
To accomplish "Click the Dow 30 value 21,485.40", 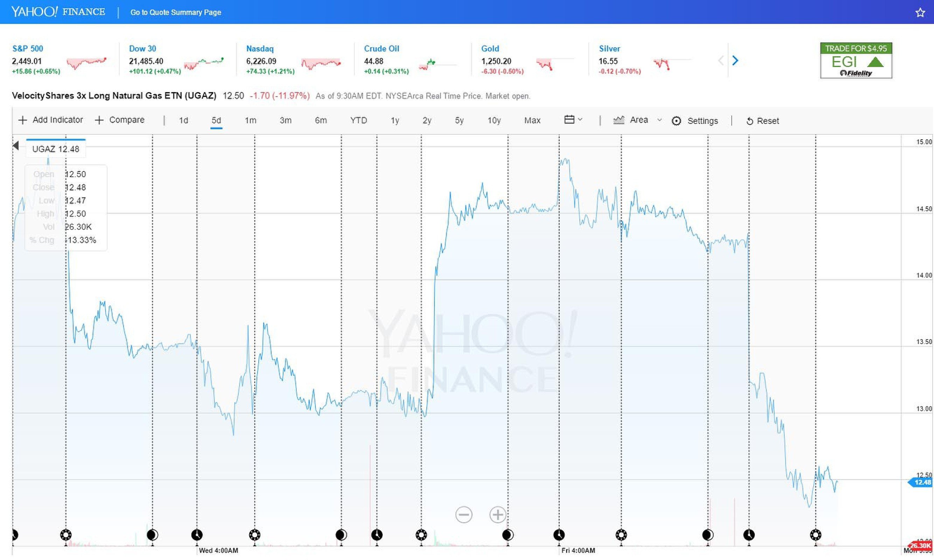I will point(146,61).
